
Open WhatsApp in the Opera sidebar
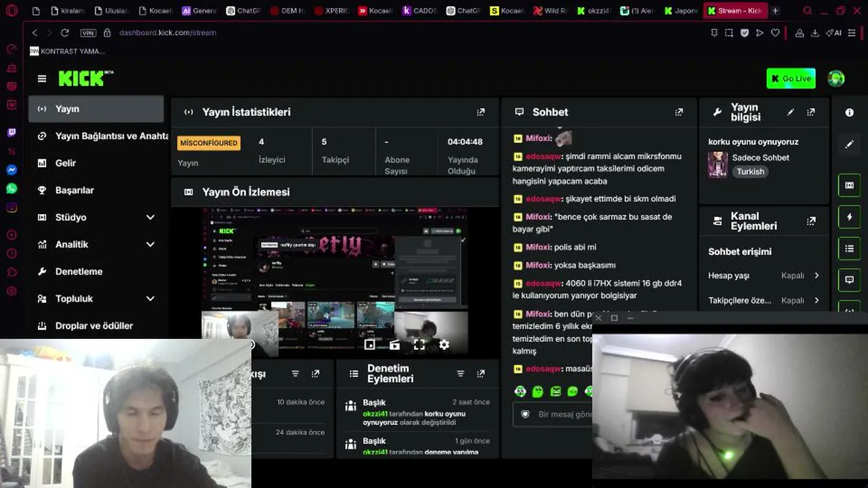(x=12, y=188)
